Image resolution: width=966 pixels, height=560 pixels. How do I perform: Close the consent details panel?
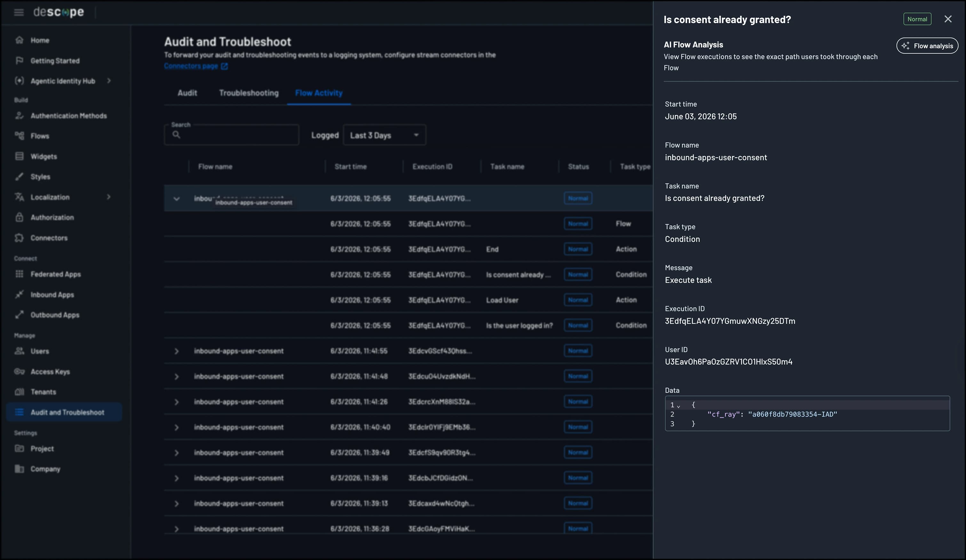(x=948, y=19)
